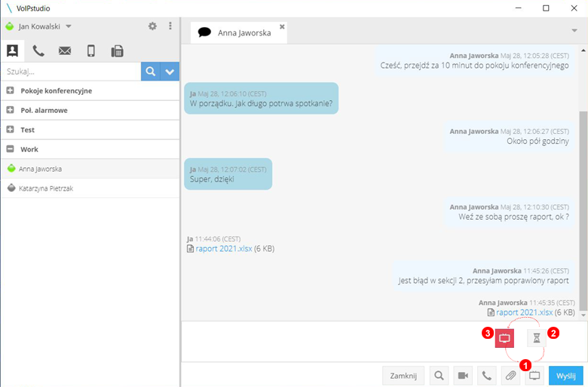Image resolution: width=588 pixels, height=387 pixels.
Task: Click the Zamknij button
Action: pos(403,376)
